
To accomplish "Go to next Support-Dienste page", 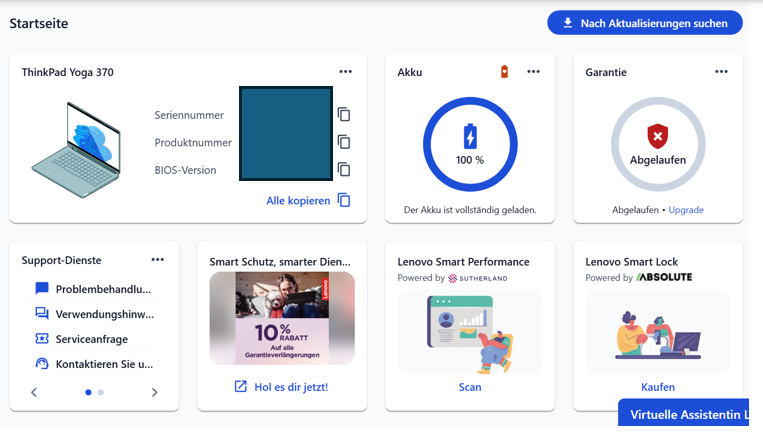I will [x=154, y=392].
